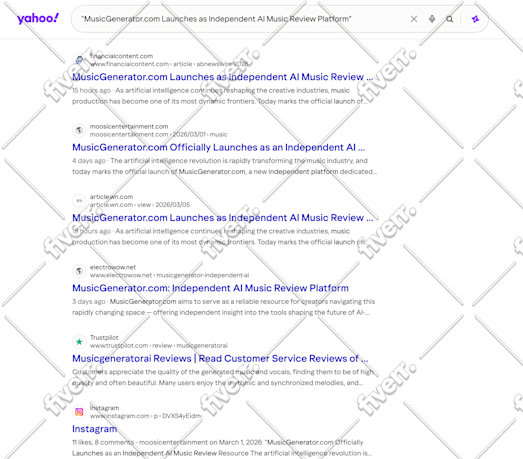The height and width of the screenshot is (459, 523).
Task: Open 'Musicgeneratorai Reviews' Trustpilot link
Action: click(x=220, y=359)
